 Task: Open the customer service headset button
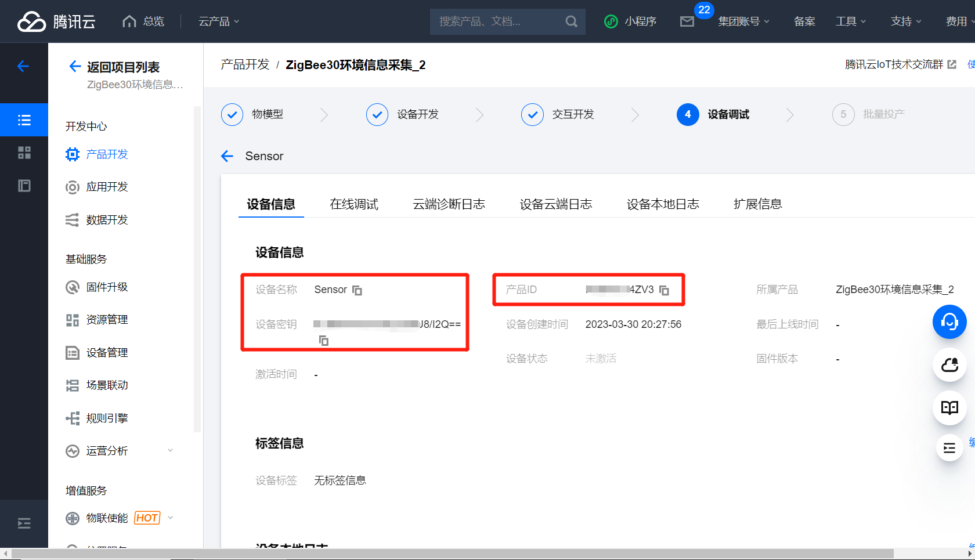(949, 322)
